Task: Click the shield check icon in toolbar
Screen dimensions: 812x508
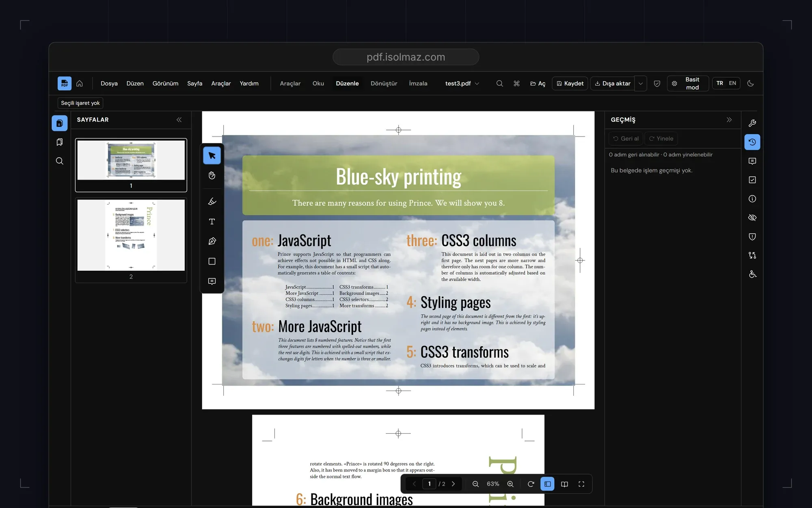Action: coord(657,83)
